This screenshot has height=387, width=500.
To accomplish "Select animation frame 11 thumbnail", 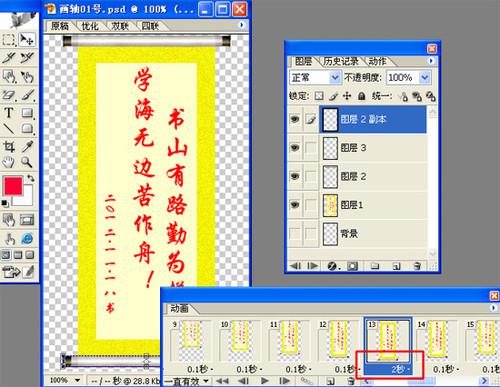I will tap(289, 340).
